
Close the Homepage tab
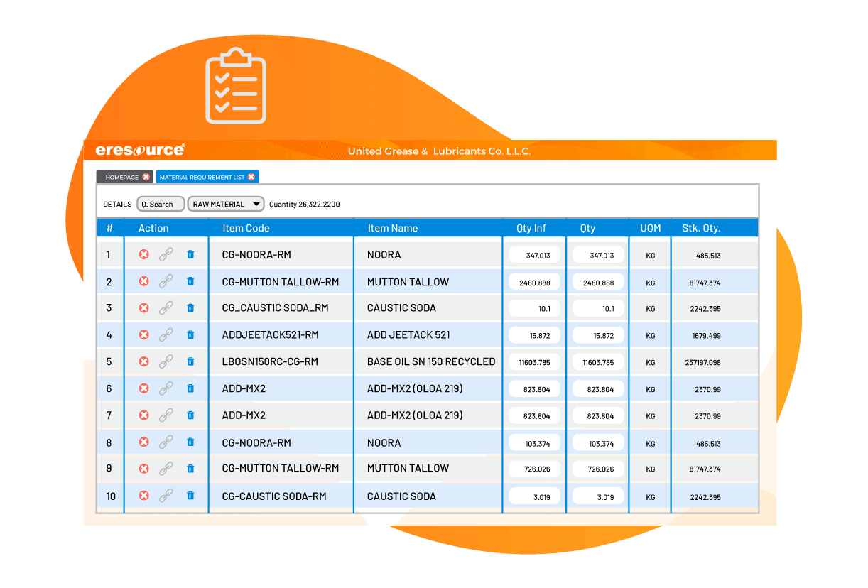pyautogui.click(x=146, y=177)
